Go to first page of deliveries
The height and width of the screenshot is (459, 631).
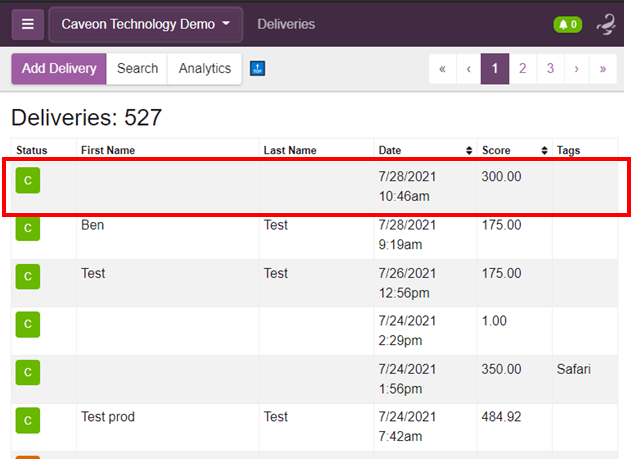click(x=443, y=69)
